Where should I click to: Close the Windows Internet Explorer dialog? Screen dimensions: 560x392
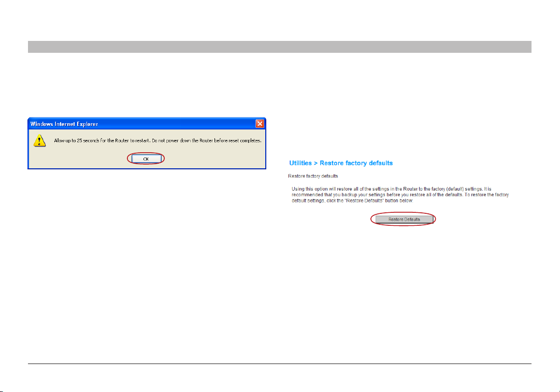[x=260, y=124]
